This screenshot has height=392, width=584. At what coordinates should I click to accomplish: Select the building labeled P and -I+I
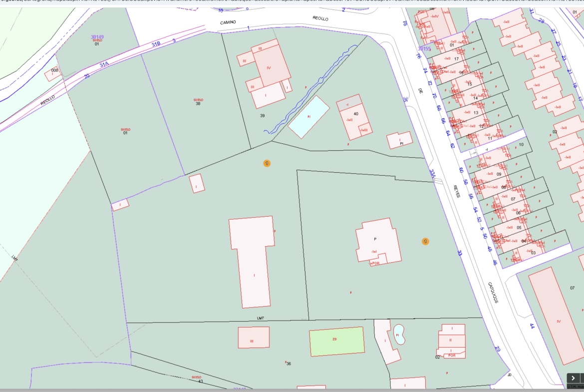click(378, 242)
